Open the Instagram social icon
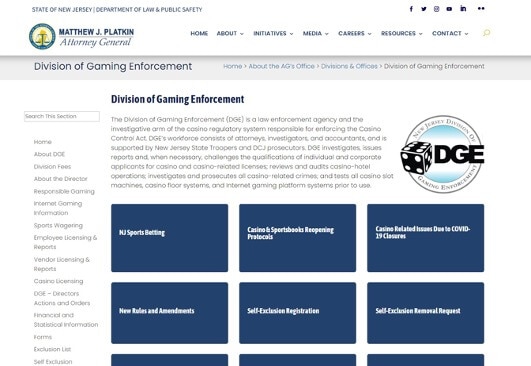The width and height of the screenshot is (531, 366). click(x=437, y=9)
